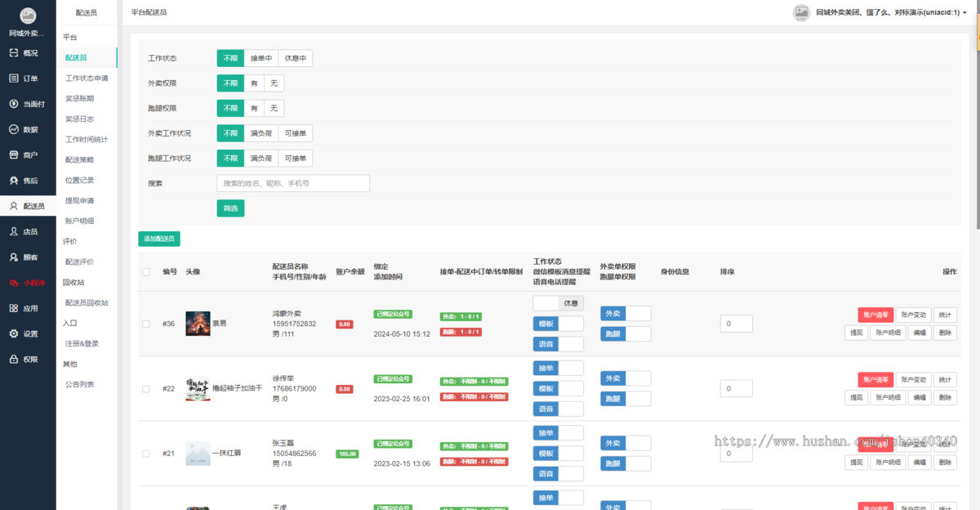The height and width of the screenshot is (510, 980).
Task: Tick the checkbox for row #36
Action: (146, 324)
